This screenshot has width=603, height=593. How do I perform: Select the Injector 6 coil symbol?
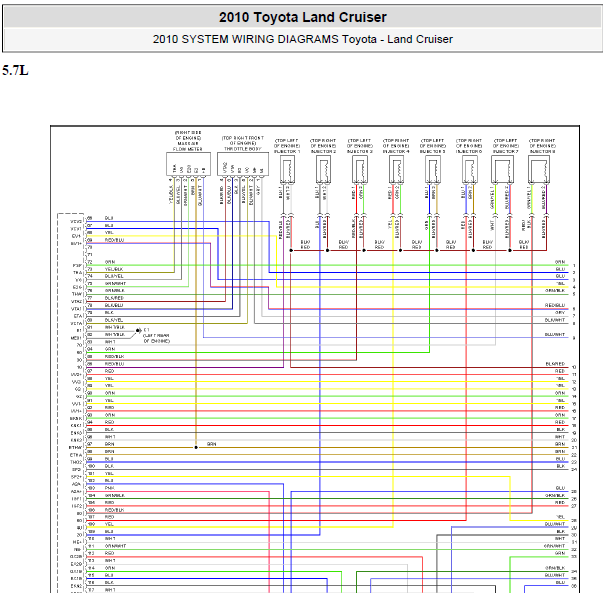(x=470, y=169)
